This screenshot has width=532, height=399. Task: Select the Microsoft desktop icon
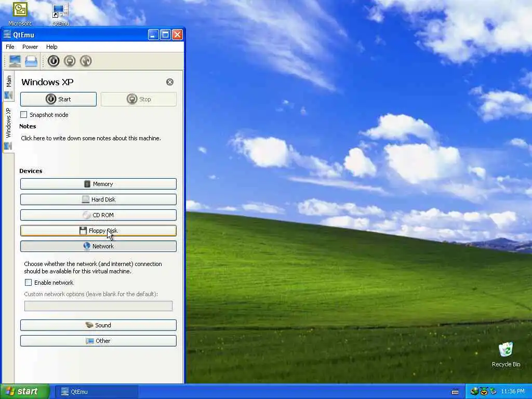pyautogui.click(x=20, y=14)
